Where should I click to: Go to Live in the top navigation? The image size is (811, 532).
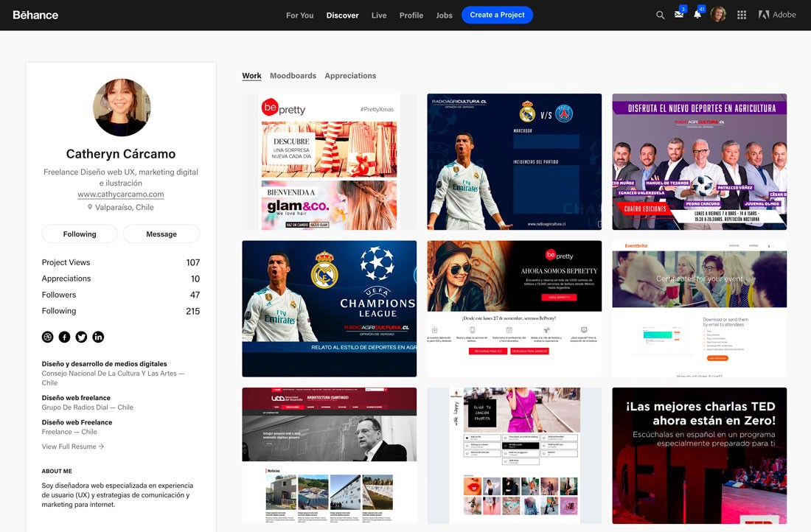point(379,15)
